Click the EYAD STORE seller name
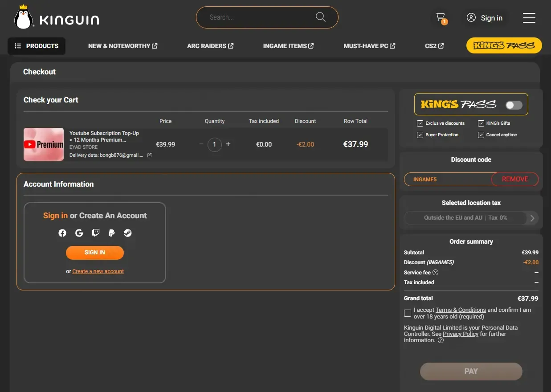Image resolution: width=551 pixels, height=392 pixels. tap(84, 147)
